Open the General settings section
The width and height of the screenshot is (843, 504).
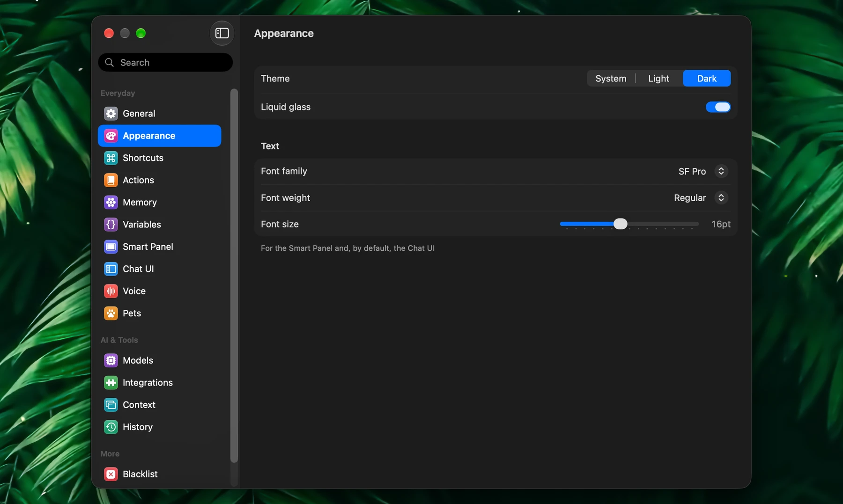click(x=159, y=114)
